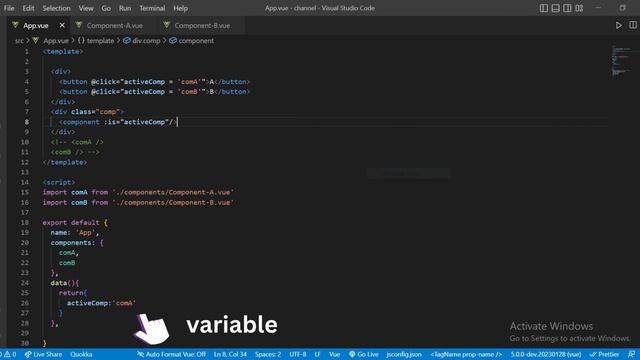The height and width of the screenshot is (360, 640).
Task: Split the editor to the right
Action: tap(633, 25)
